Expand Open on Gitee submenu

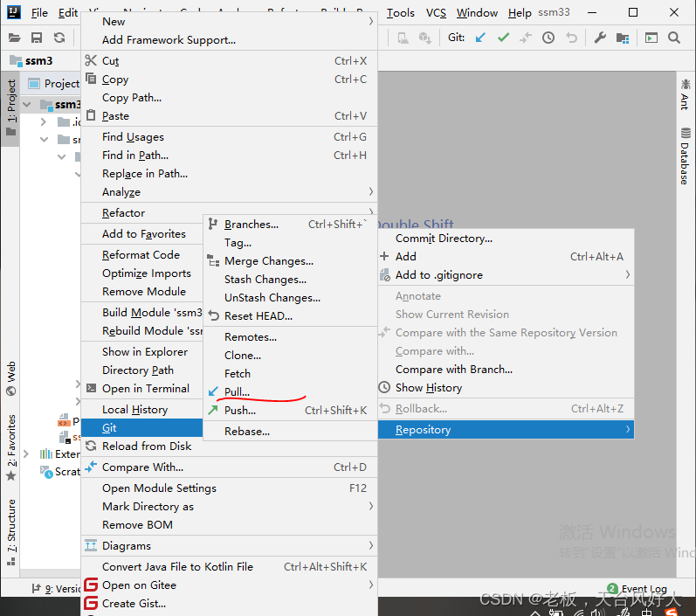(229, 585)
